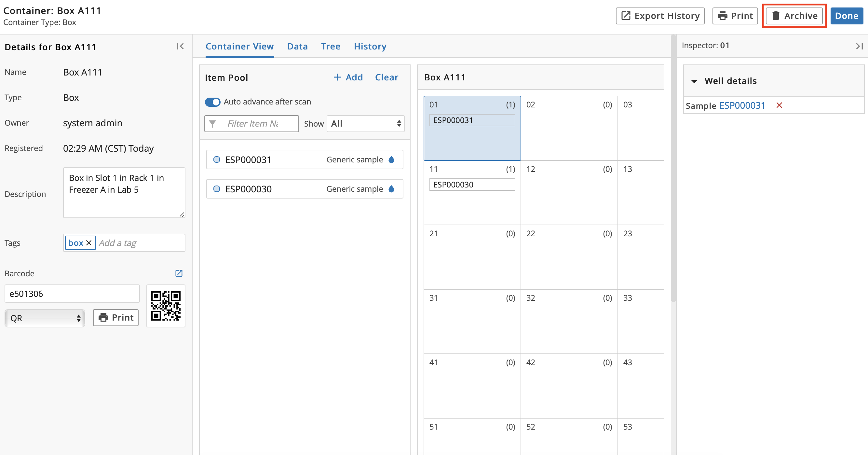The height and width of the screenshot is (455, 868).
Task: Switch to the Tree tab
Action: (x=331, y=47)
